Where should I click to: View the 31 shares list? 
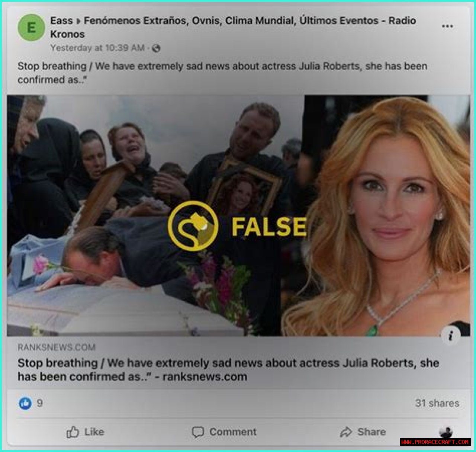(437, 403)
